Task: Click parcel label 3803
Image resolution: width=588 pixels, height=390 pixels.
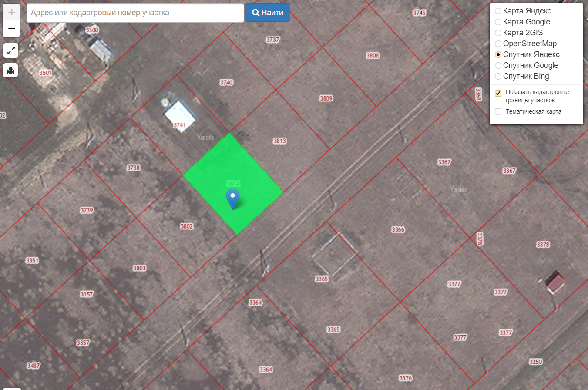Action: point(140,268)
